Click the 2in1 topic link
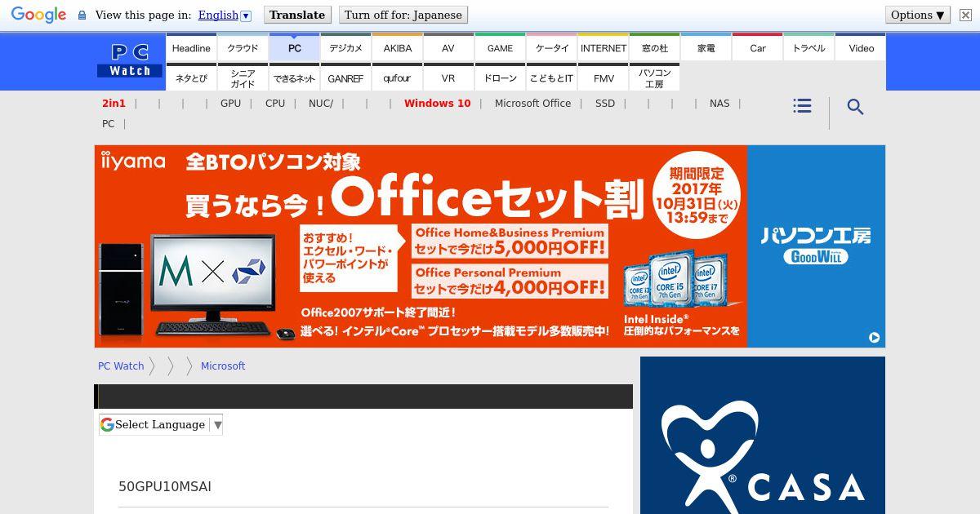This screenshot has width=980, height=514. (114, 103)
